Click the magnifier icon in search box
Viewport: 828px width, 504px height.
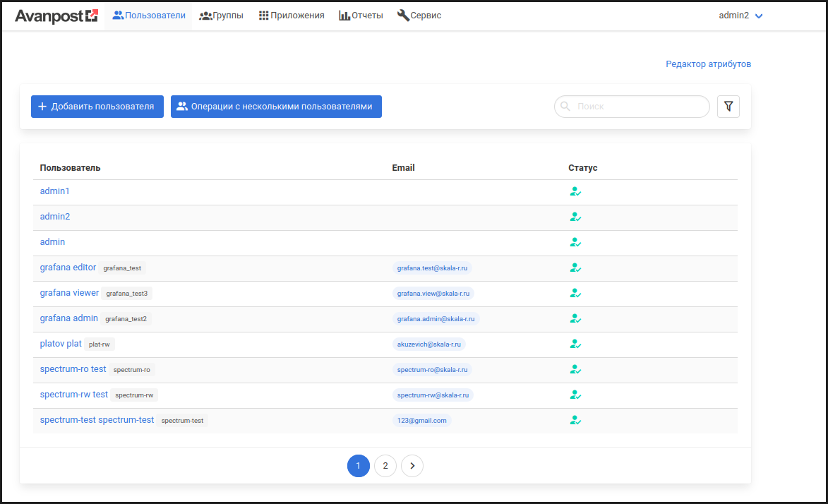coord(565,107)
